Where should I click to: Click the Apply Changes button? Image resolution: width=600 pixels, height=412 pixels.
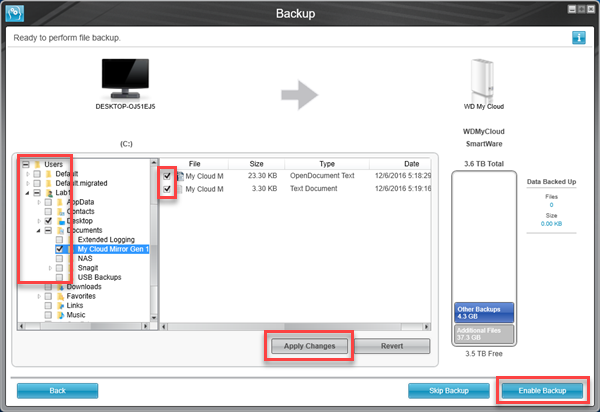310,346
